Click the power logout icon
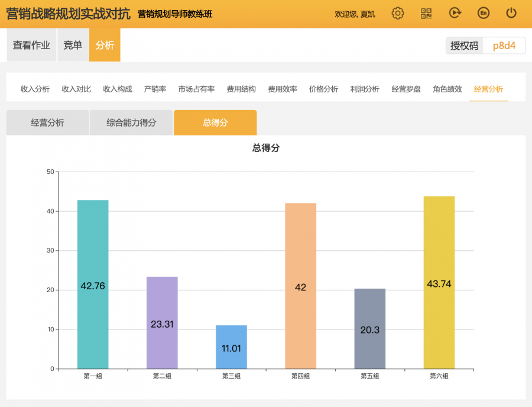 click(511, 14)
